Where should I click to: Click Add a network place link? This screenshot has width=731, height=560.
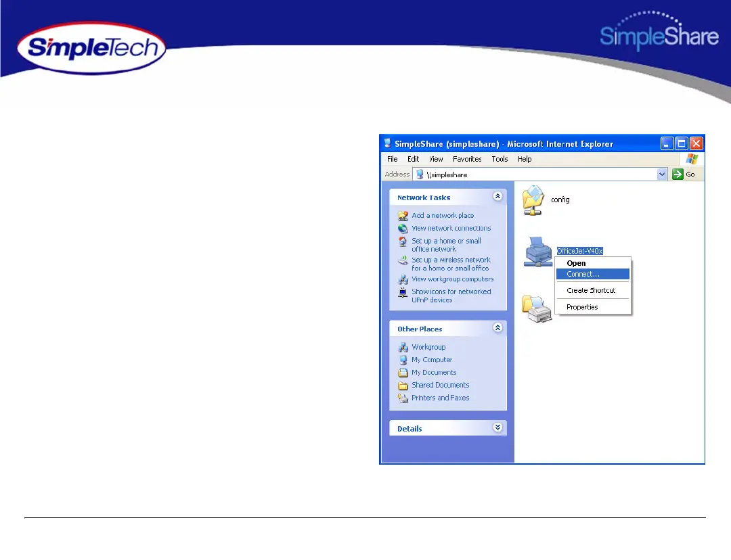(443, 216)
